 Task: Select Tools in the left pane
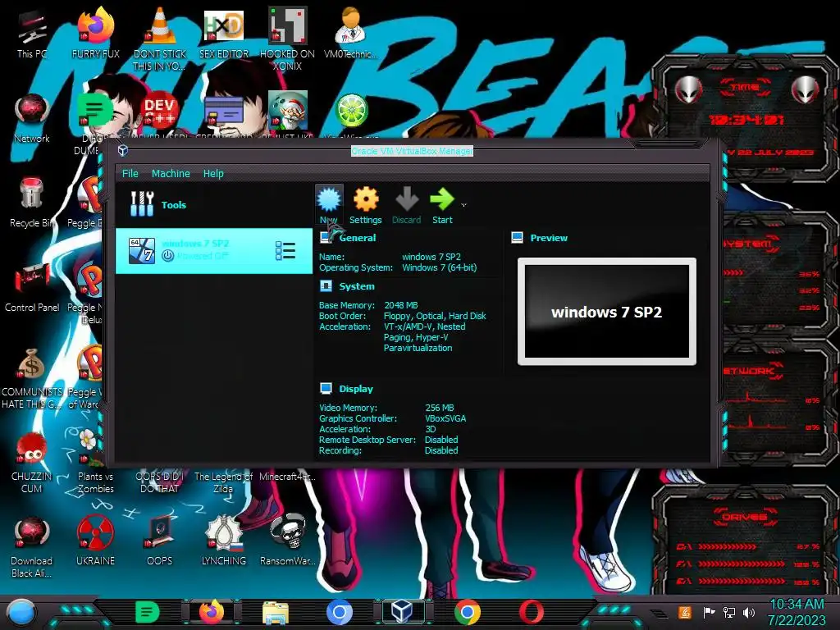[x=214, y=204]
